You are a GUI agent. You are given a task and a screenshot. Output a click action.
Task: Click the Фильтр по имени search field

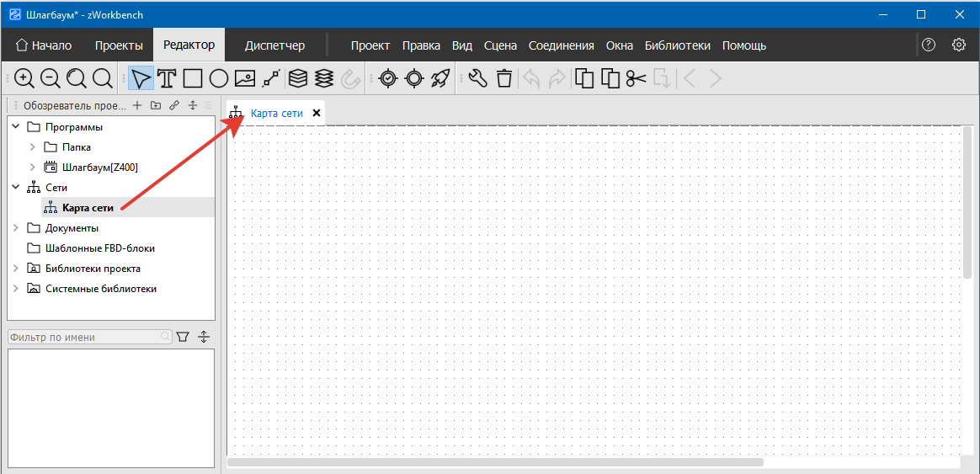click(84, 337)
